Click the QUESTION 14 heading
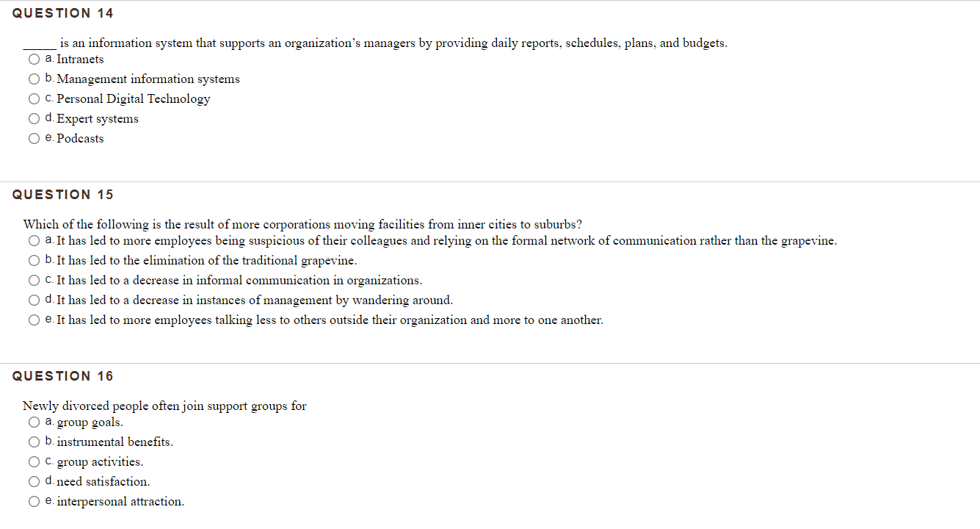The height and width of the screenshot is (529, 980). [x=63, y=12]
